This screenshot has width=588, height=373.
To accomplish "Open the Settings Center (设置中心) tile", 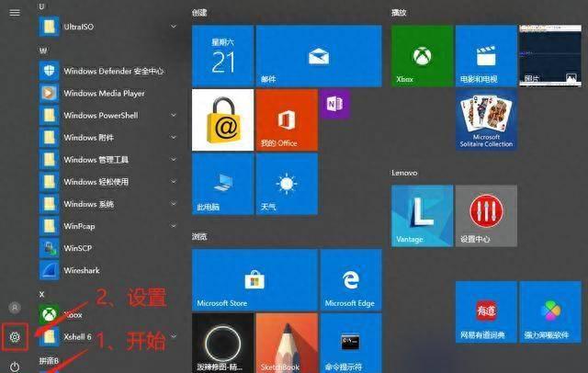I will [486, 216].
